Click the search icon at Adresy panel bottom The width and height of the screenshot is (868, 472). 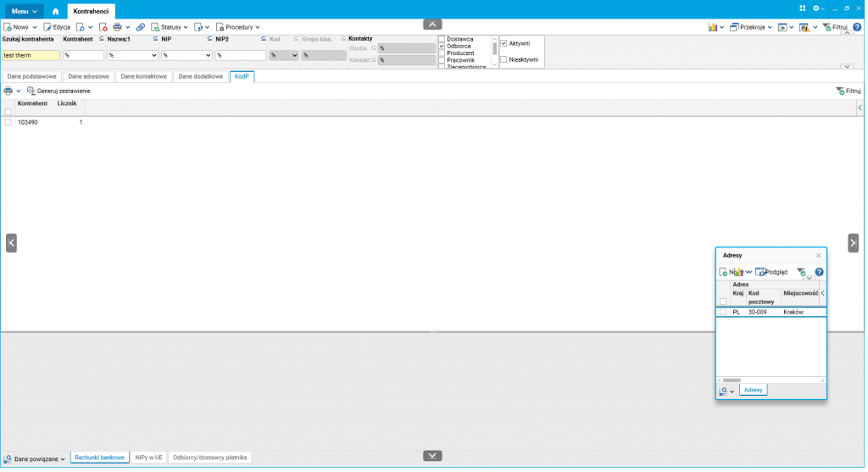[723, 391]
